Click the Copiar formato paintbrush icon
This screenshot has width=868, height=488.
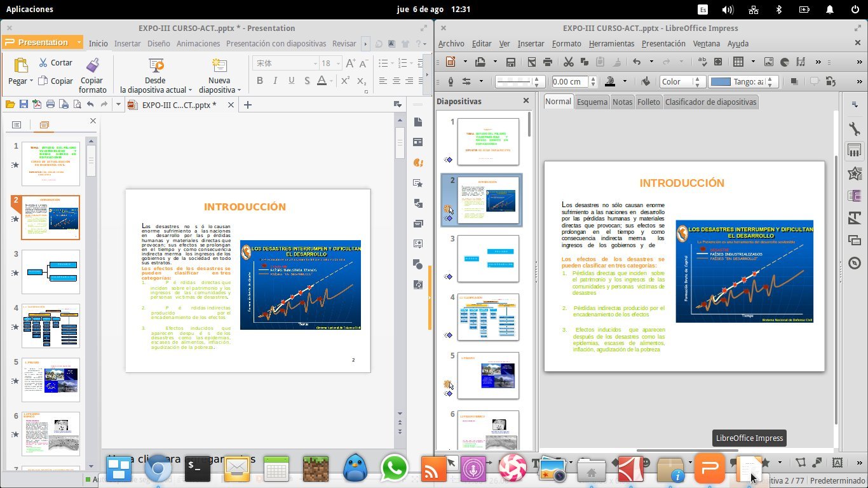[93, 66]
